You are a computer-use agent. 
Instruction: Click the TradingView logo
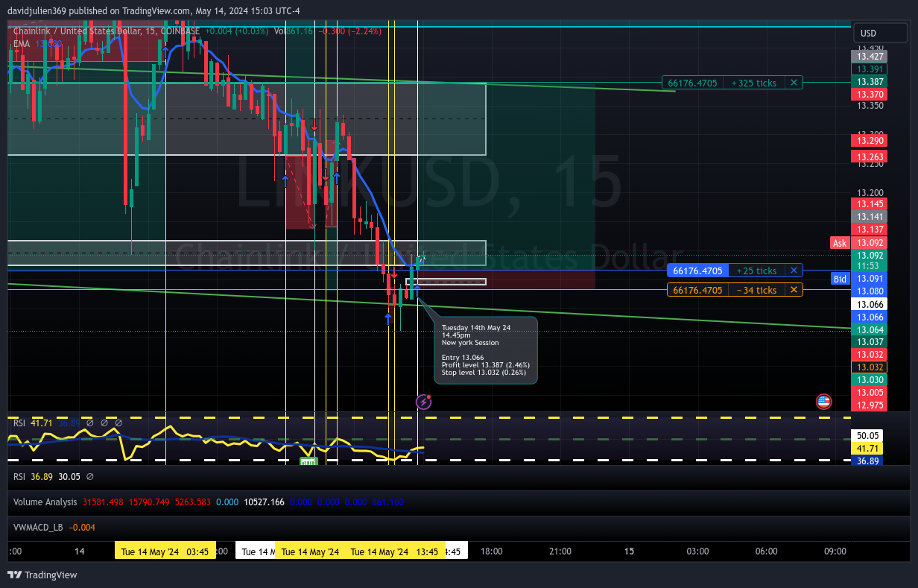[x=42, y=575]
